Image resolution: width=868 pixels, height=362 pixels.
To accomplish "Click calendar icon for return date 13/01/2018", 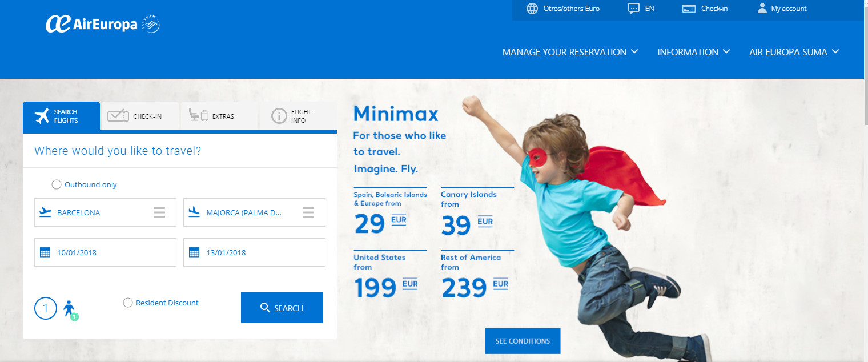I will point(194,252).
